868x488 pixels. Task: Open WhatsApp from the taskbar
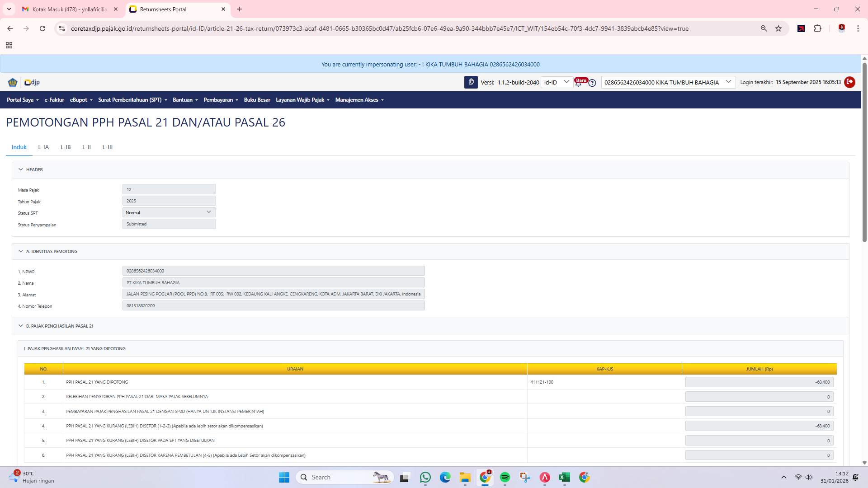tap(425, 477)
